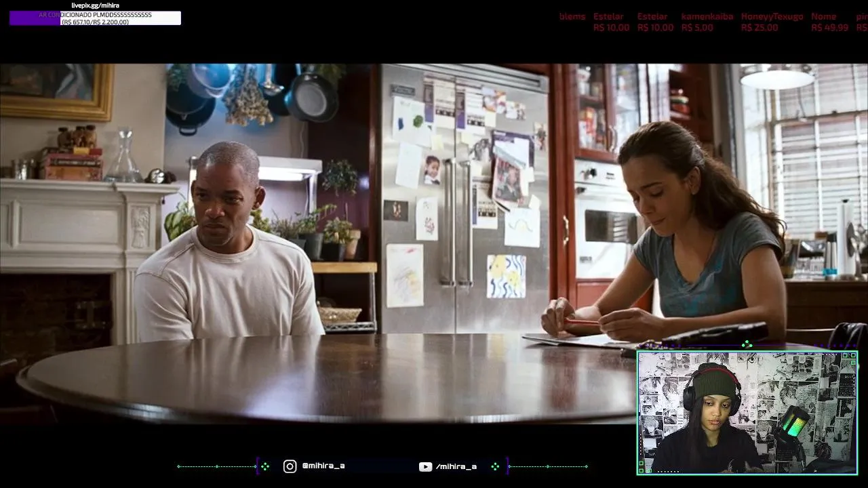Click the Instagram icon in the bottom bar
Viewport: 868px width, 488px height.
tap(290, 466)
